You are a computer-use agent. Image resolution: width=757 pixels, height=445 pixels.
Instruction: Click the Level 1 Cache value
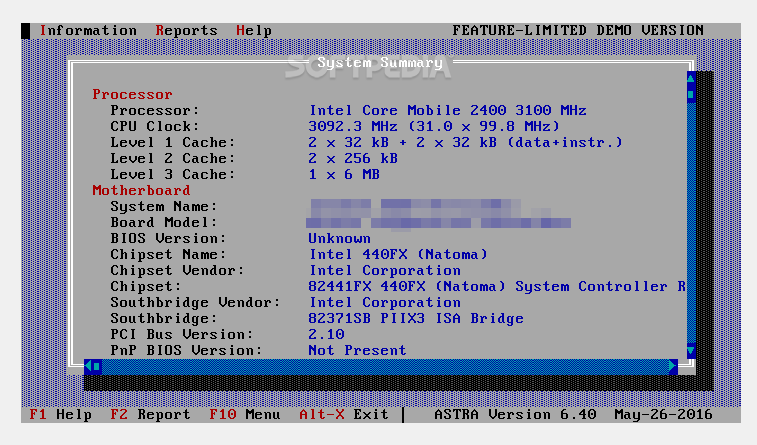(x=465, y=142)
